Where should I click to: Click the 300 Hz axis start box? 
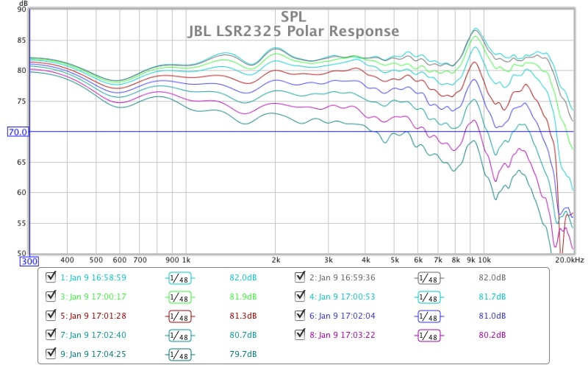coord(29,261)
